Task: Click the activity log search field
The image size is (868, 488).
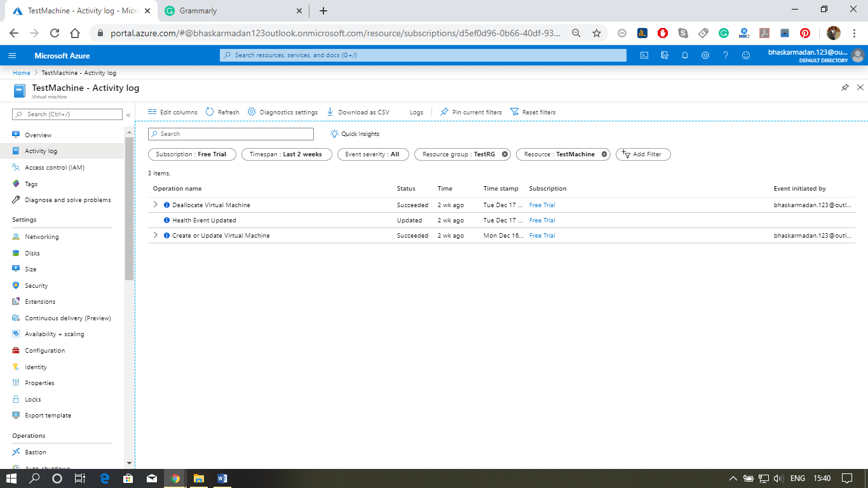Action: click(x=231, y=134)
